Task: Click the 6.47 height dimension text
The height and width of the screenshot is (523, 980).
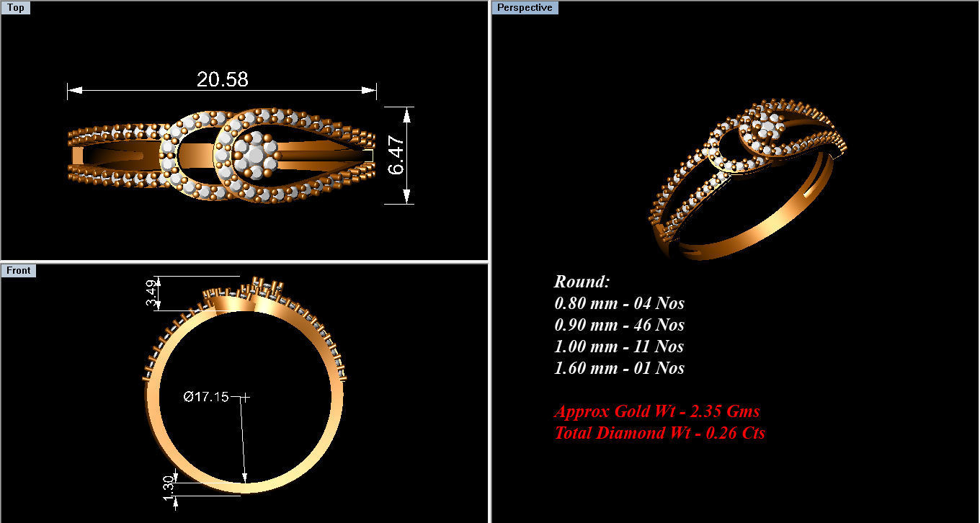Action: (396, 156)
